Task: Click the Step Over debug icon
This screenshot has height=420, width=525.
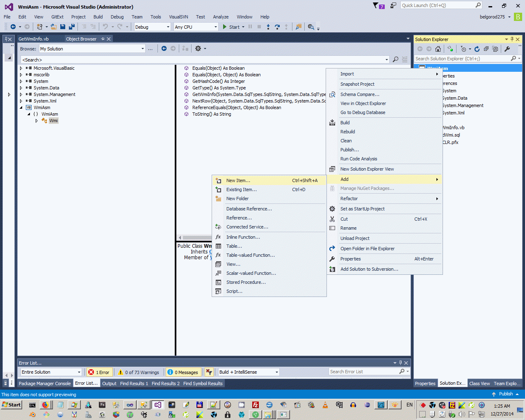Action: point(277,27)
